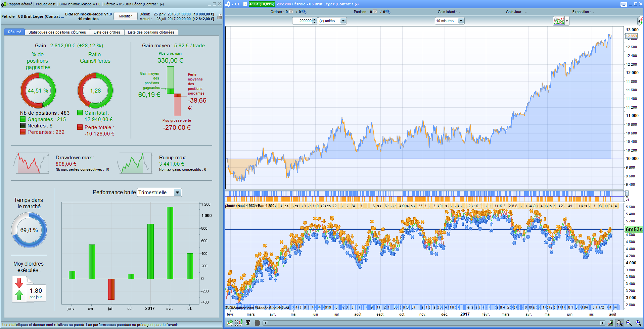Viewport: 644px width, 329px height.
Task: Open the Position settings gear
Action: point(388,12)
